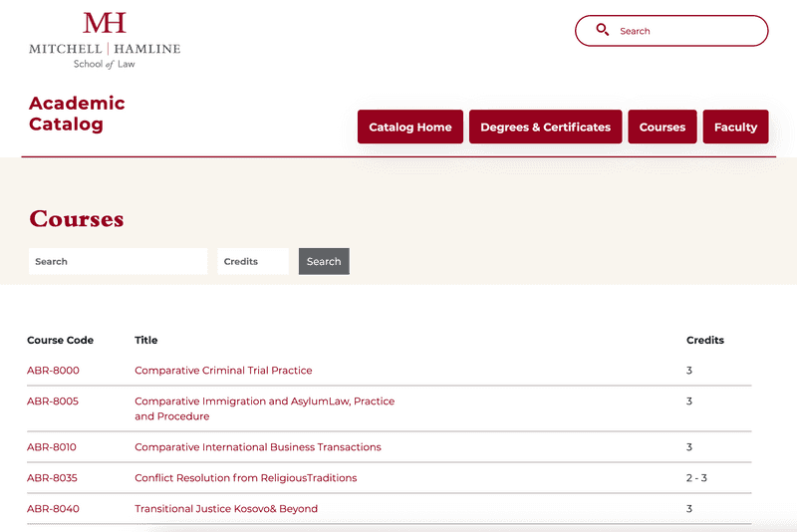Click the credits value 3 for ABR-8000
The width and height of the screenshot is (797, 532).
689,371
